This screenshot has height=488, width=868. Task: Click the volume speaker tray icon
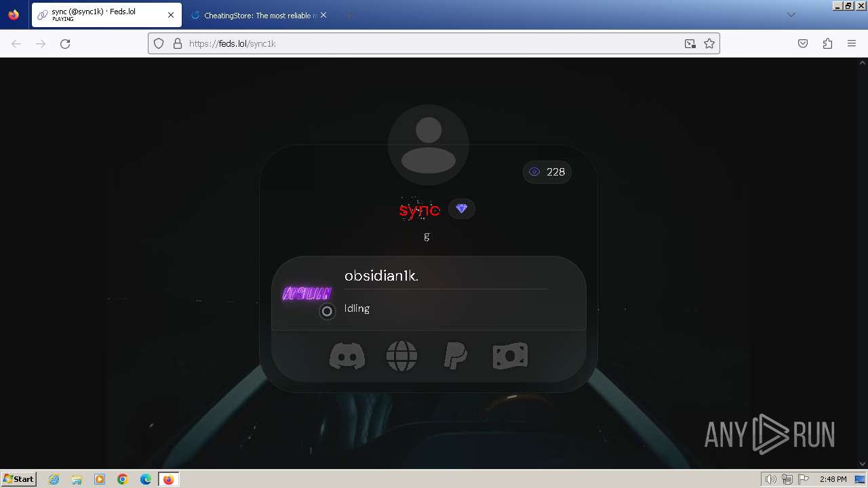click(x=770, y=479)
